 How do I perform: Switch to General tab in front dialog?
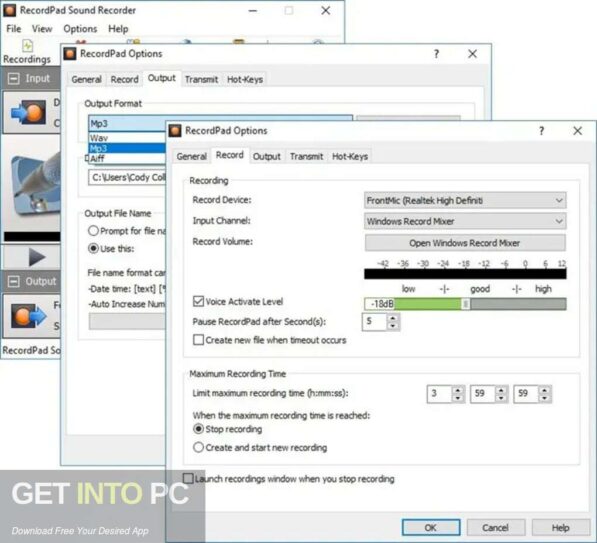point(192,157)
